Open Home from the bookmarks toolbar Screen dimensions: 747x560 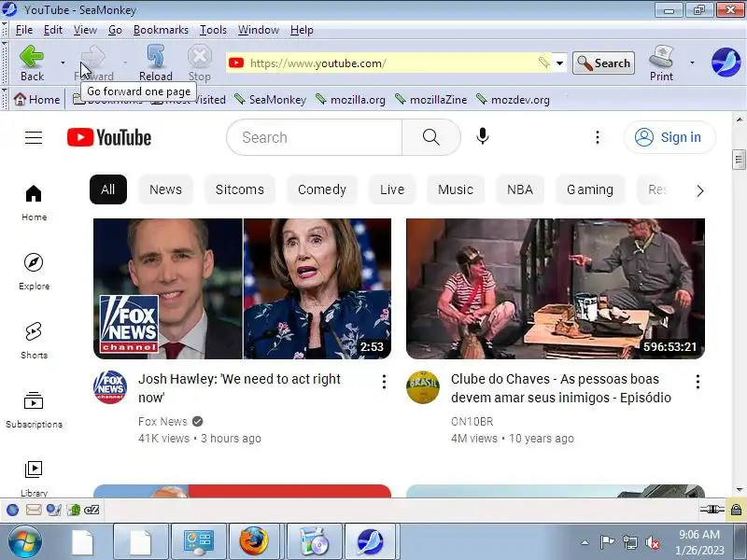click(37, 100)
